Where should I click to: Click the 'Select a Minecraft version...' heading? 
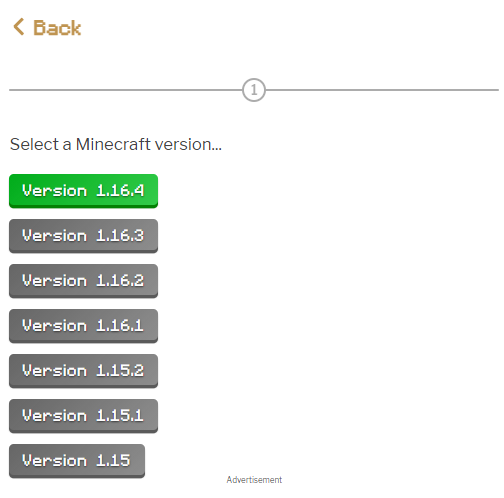coord(116,144)
